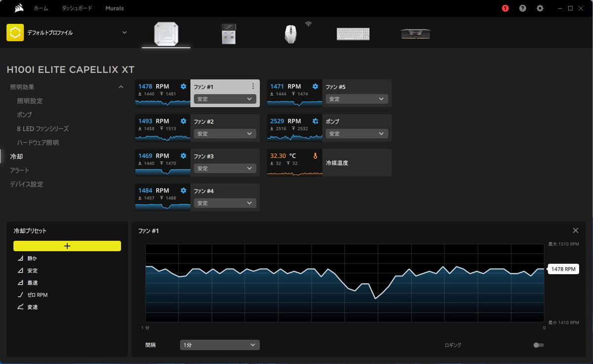Toggle the ロギング logging switch

pos(539,345)
